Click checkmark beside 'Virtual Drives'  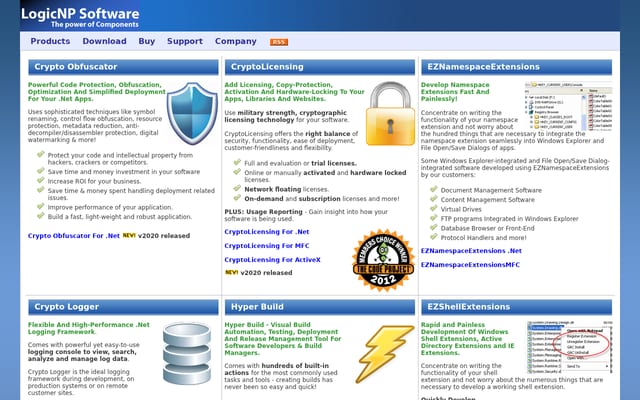tap(433, 209)
